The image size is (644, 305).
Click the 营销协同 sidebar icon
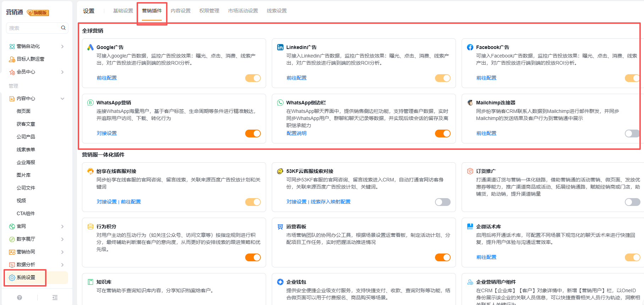[12, 252]
